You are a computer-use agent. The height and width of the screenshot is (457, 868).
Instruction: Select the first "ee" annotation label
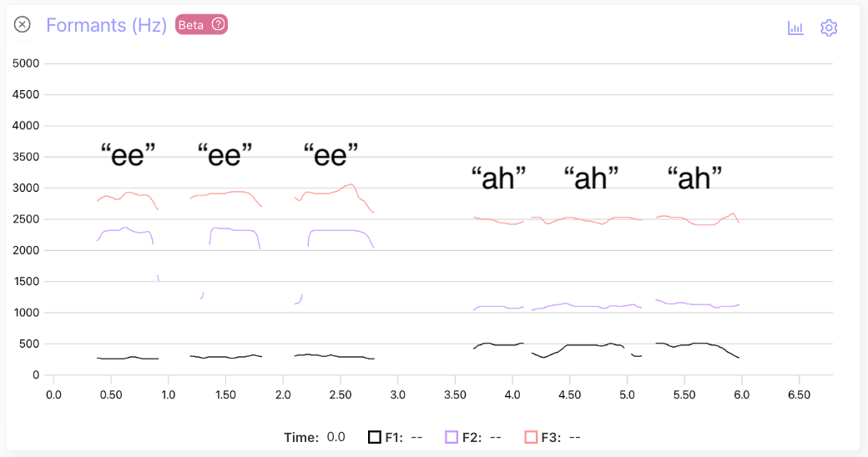(128, 154)
